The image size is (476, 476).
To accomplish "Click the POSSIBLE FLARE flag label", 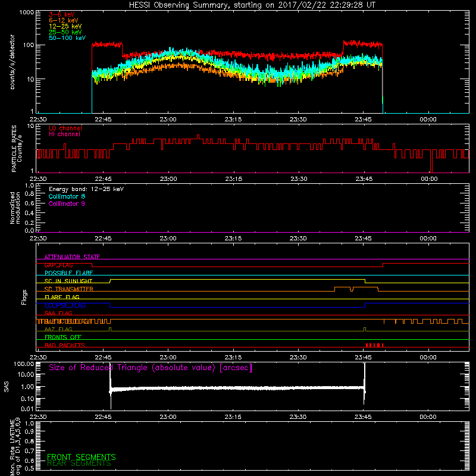I will coord(68,273).
